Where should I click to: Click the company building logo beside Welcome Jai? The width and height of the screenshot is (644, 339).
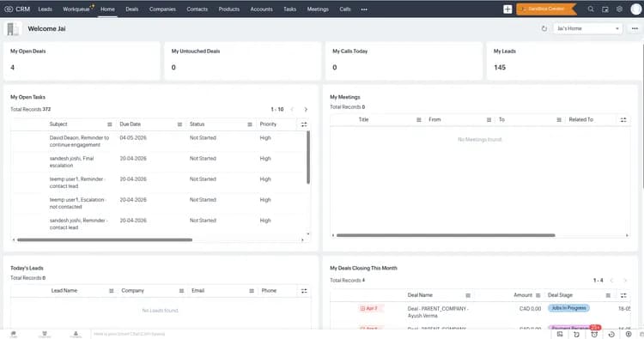(13, 28)
